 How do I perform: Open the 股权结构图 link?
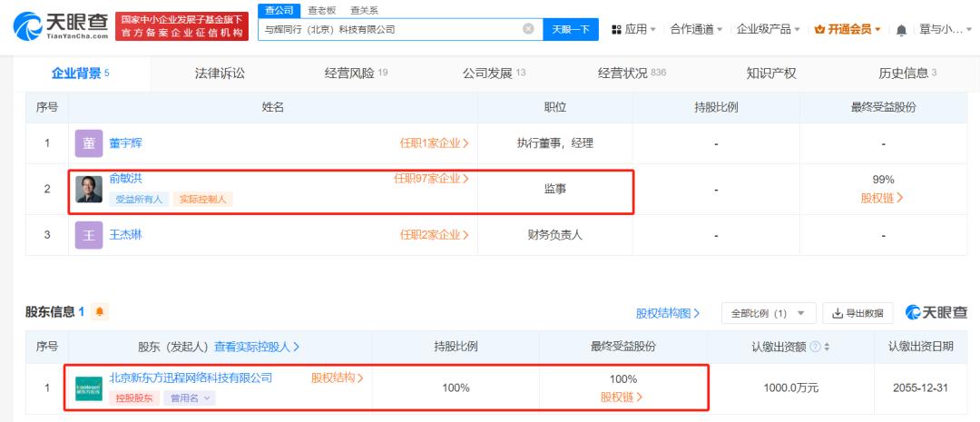pyautogui.click(x=668, y=313)
